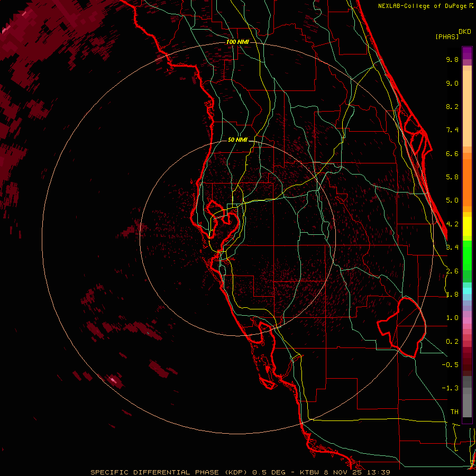
Task: Click the 8.2 legend value
Action: 452,106
